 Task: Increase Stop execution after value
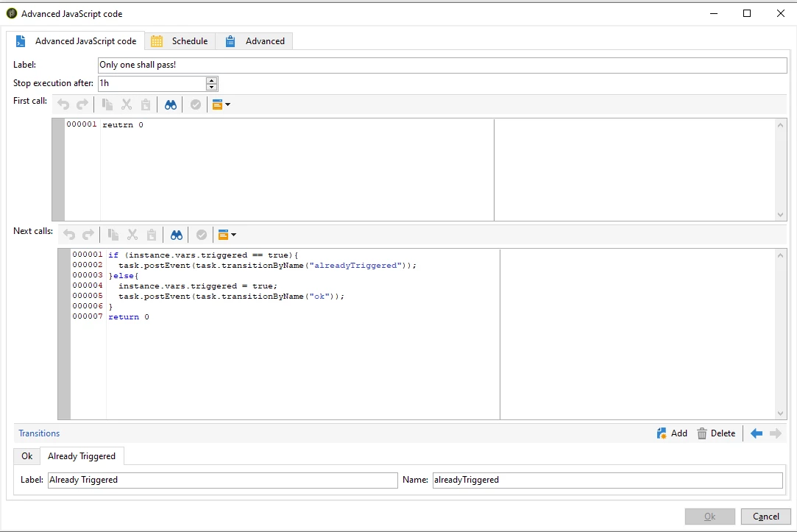click(x=212, y=79)
